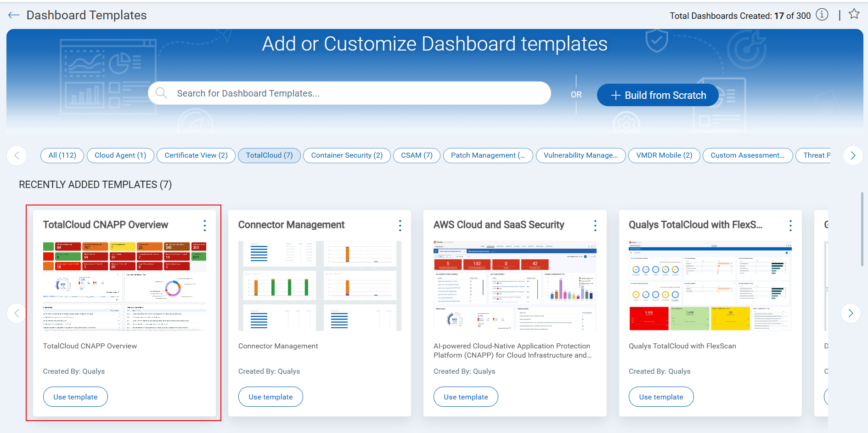Click the magnifier icon in the search bar
The height and width of the screenshot is (433, 868).
161,93
